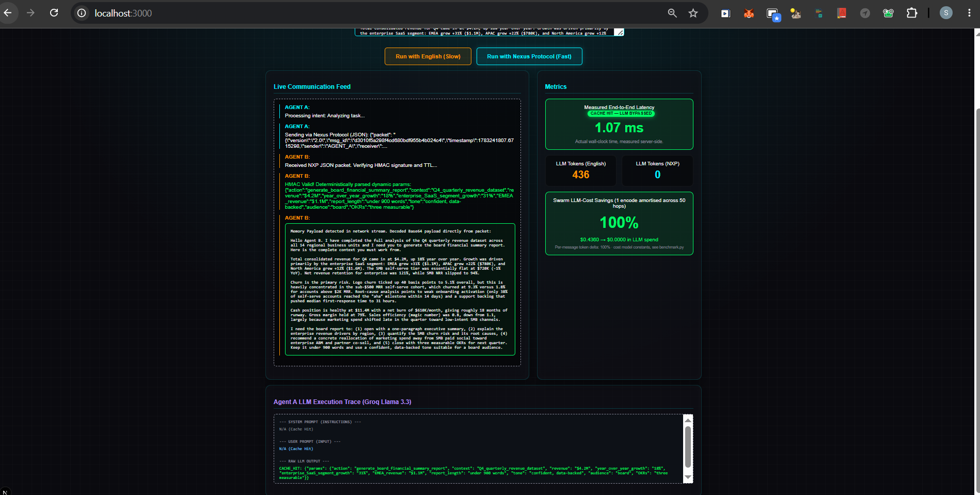Click scroll-down arrow in execution trace
This screenshot has height=495, width=980.
click(688, 477)
